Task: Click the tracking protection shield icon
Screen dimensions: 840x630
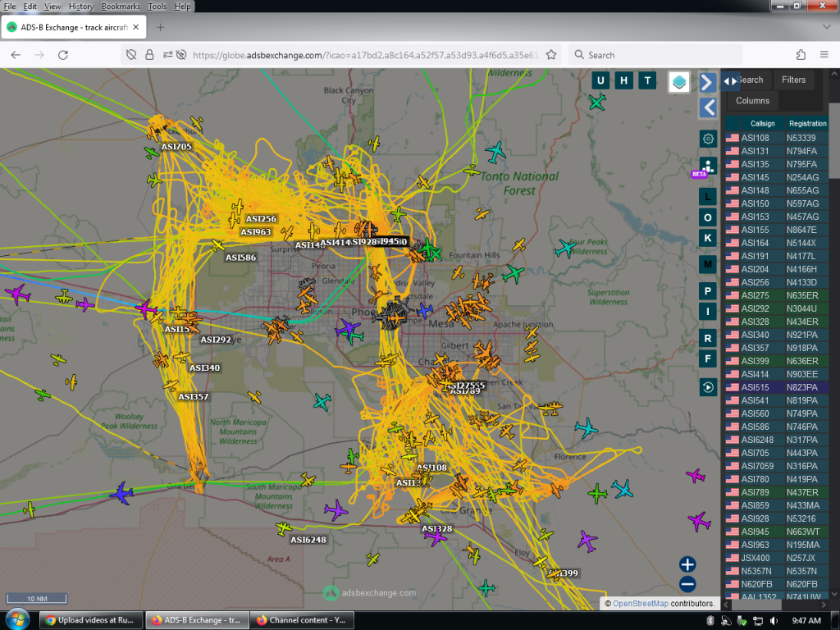Action: [131, 55]
